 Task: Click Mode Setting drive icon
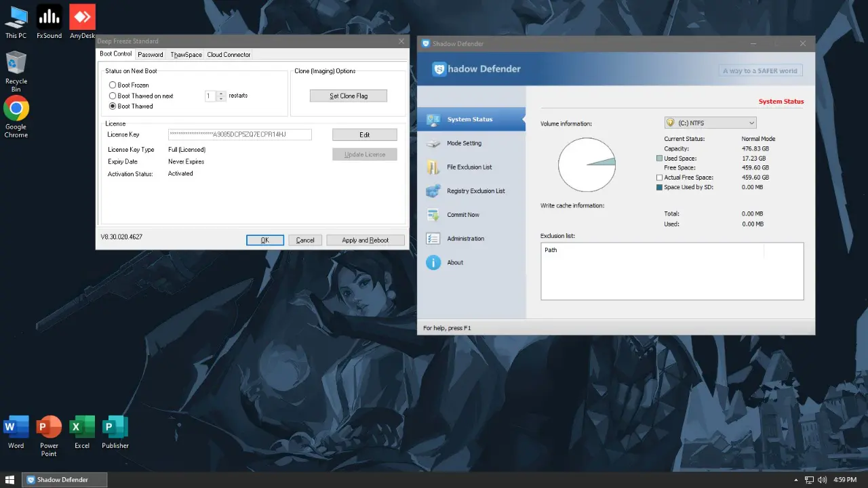(x=433, y=144)
